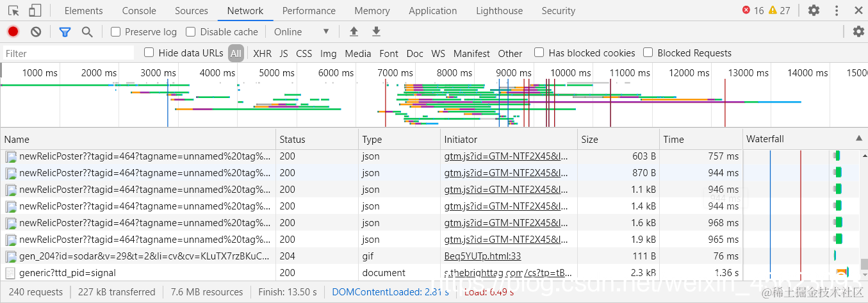This screenshot has width=868, height=303.
Task: Click the request list vertical scrollbar thumb
Action: [864, 264]
